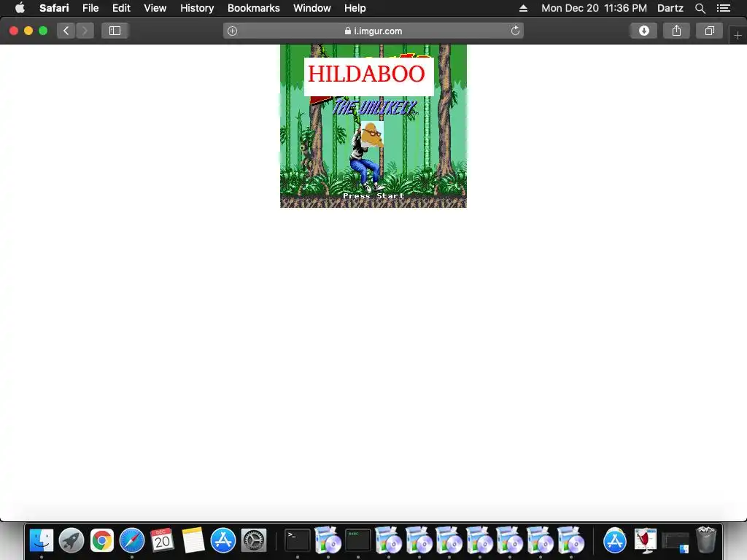747x560 pixels.
Task: Click the Press Start text in image
Action: (373, 195)
